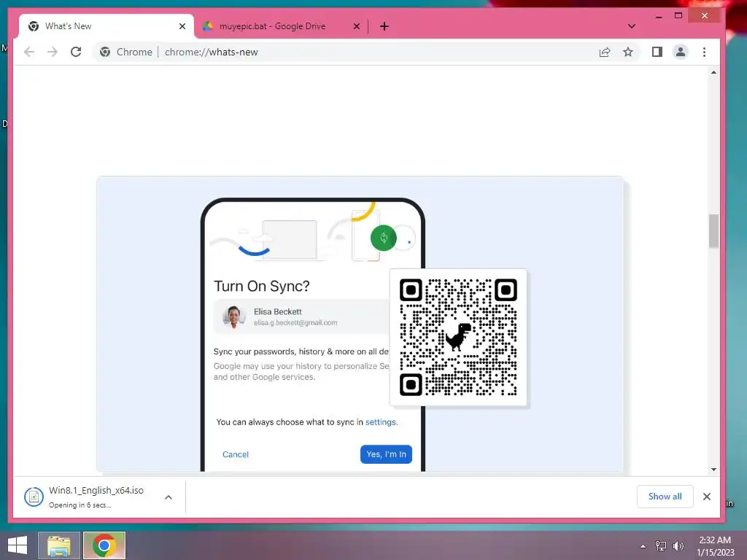Click Chrome icon in taskbar

(x=104, y=545)
